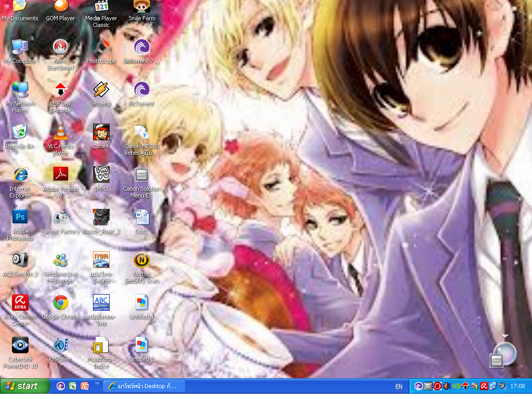
Task: Select the Doc1 Word document
Action: 141,222
